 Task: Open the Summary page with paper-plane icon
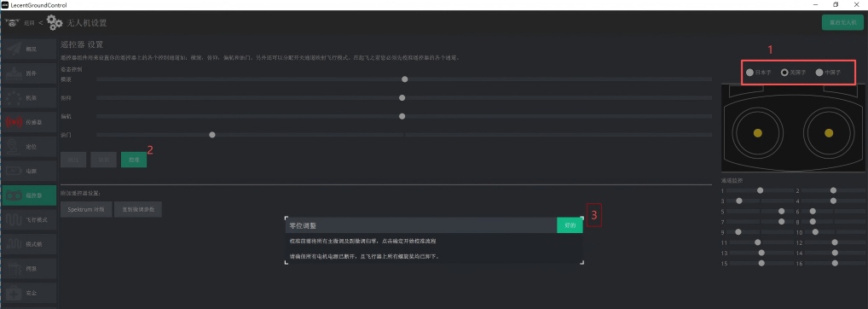29,49
